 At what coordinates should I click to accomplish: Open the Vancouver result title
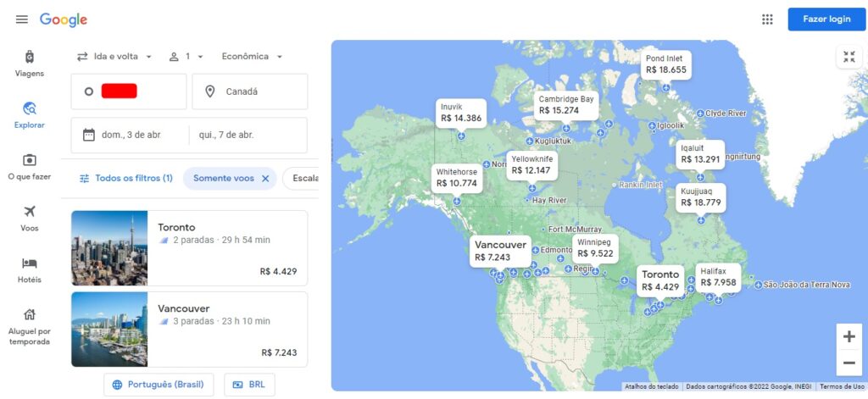184,309
